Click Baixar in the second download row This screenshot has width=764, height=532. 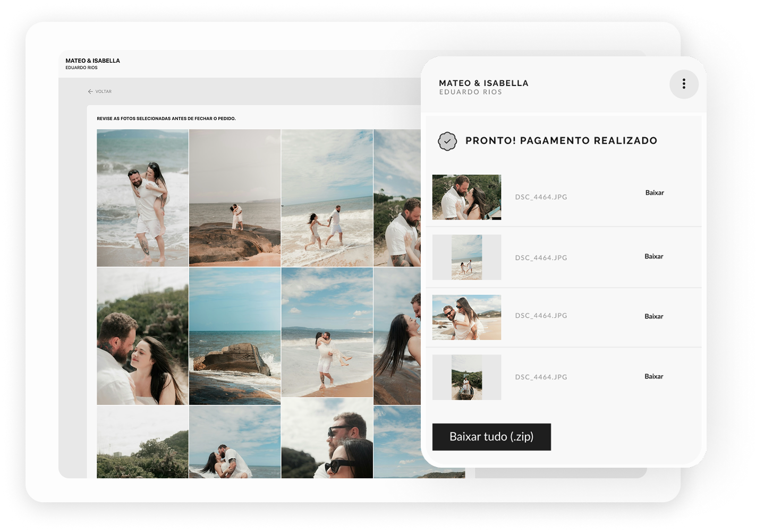point(653,256)
